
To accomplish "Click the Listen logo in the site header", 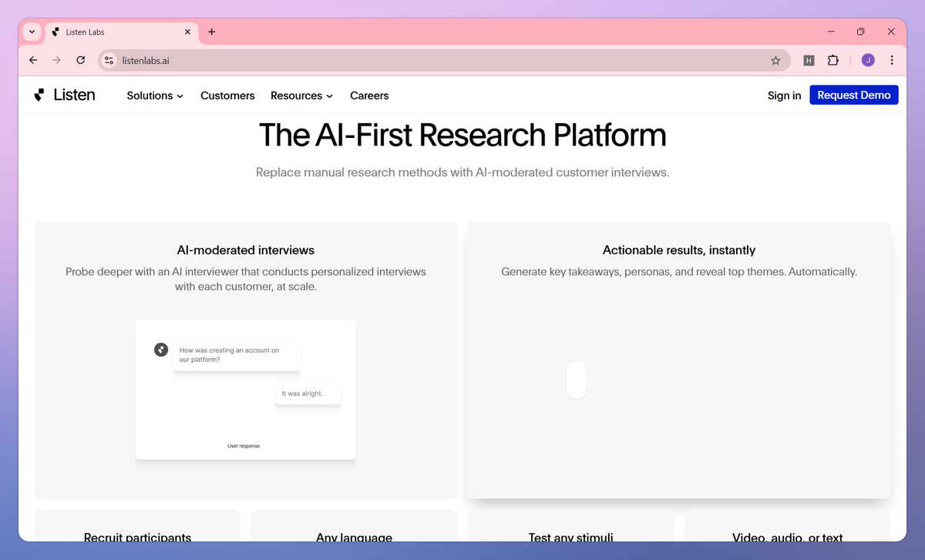I will point(65,96).
